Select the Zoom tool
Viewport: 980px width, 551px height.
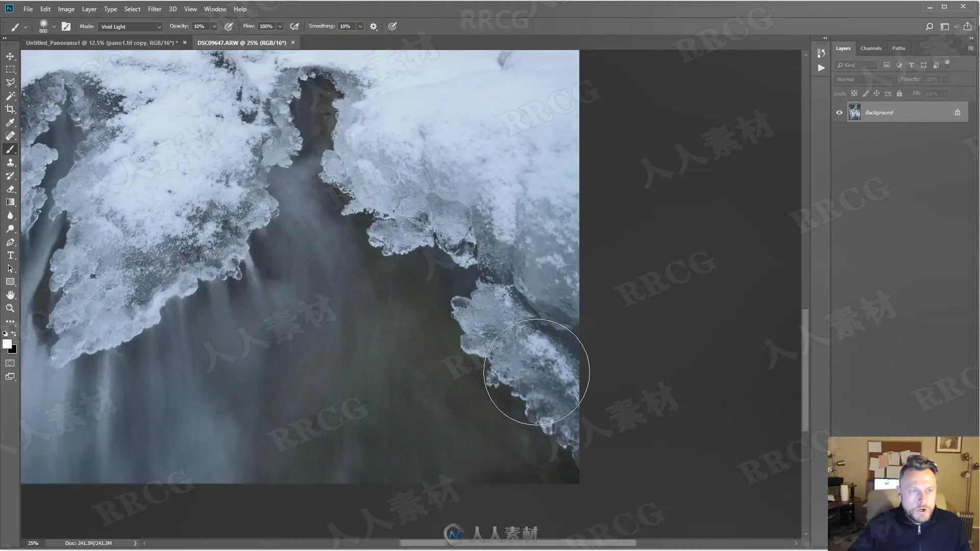pos(10,308)
